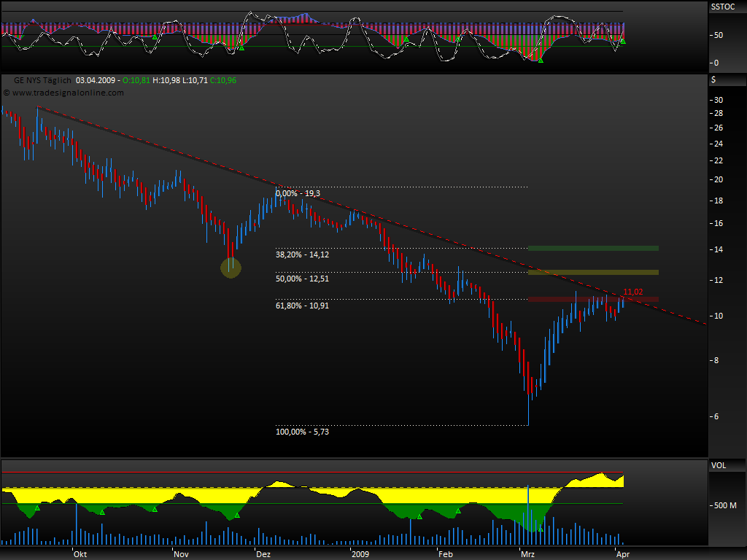Click the Nov label on time axis
The height and width of the screenshot is (560, 747).
coord(181,554)
